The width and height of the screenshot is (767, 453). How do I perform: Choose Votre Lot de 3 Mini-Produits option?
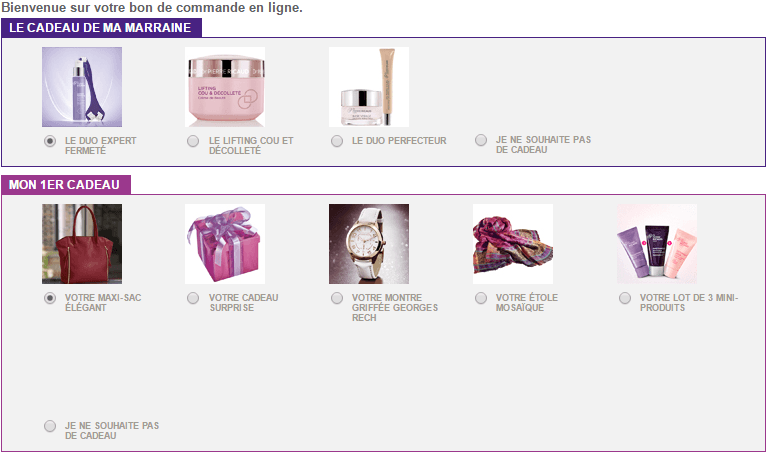coord(625,298)
